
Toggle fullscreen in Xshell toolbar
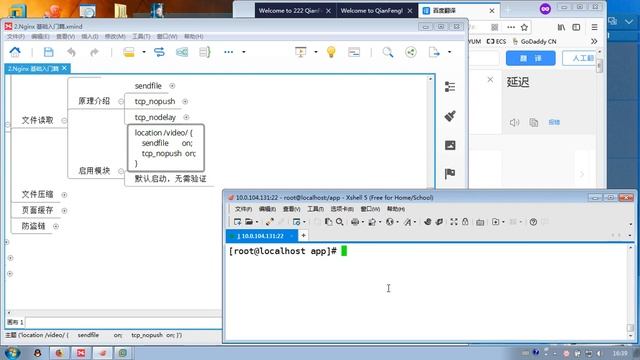pos(453,222)
